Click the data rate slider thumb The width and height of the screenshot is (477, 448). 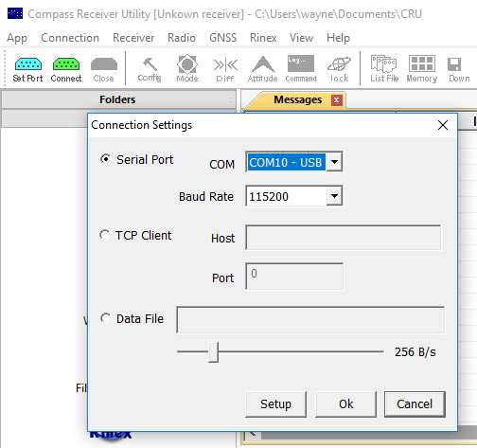[x=213, y=352]
